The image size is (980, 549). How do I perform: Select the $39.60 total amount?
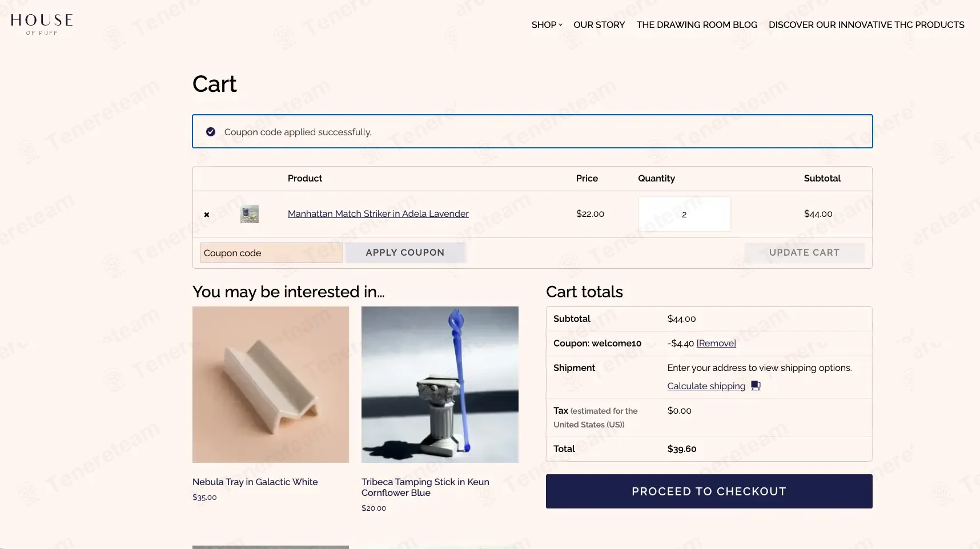click(682, 449)
